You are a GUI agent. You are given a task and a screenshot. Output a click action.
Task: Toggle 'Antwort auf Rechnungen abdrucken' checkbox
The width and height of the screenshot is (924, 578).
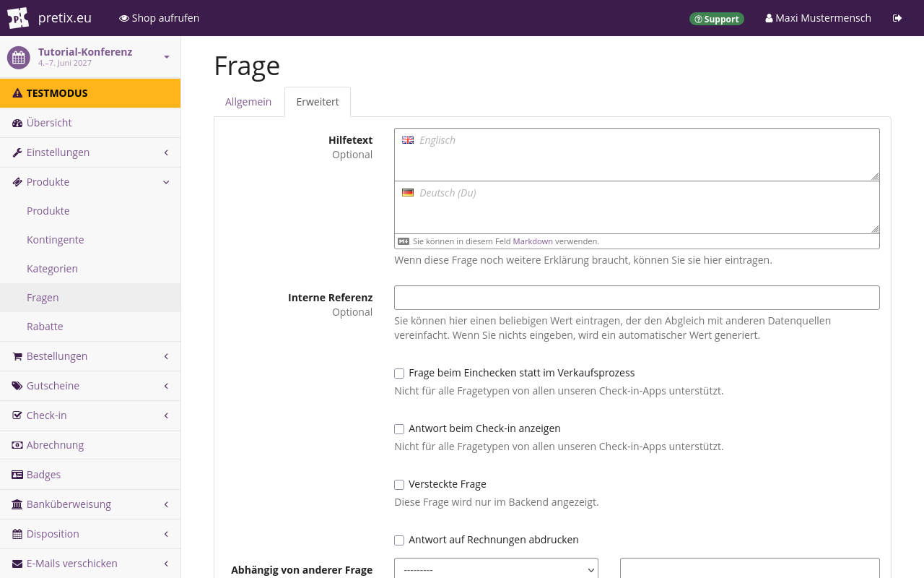tap(399, 540)
